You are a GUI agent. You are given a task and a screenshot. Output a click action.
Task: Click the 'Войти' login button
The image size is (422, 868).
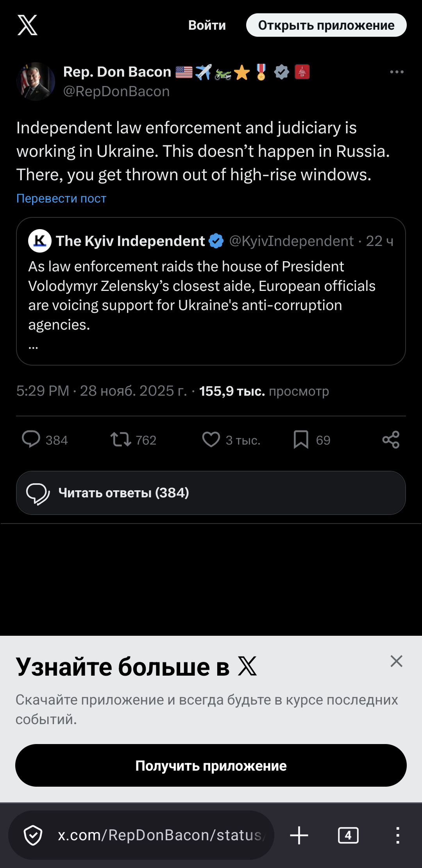point(207,25)
